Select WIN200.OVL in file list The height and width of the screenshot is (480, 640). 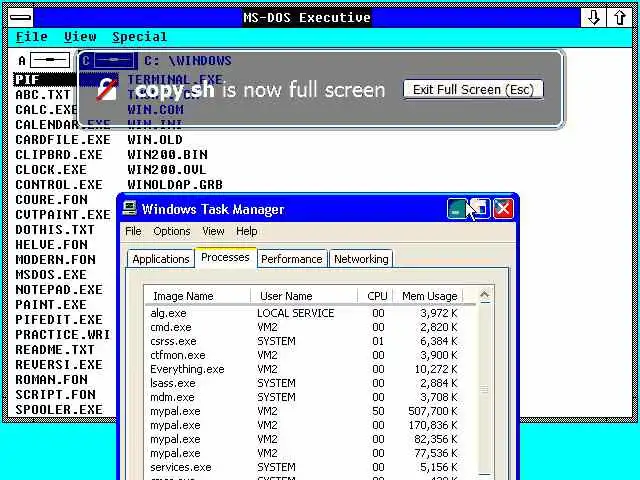[167, 170]
